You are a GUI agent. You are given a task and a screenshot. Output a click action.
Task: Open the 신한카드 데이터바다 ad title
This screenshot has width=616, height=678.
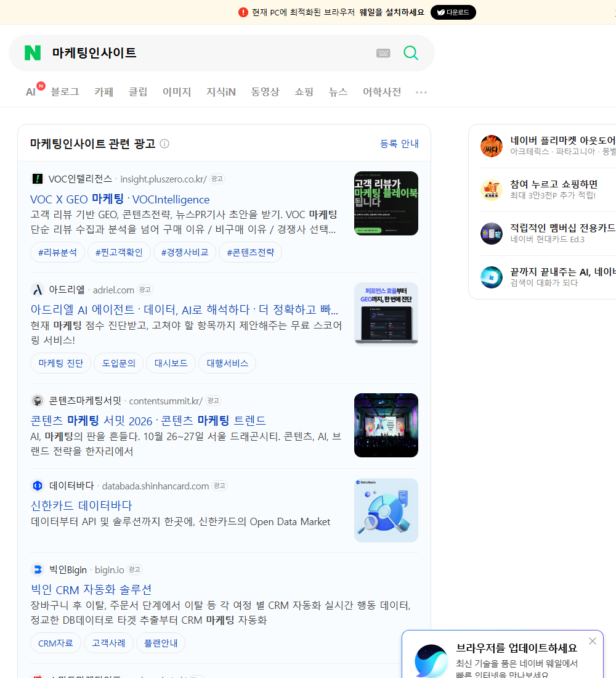point(81,505)
